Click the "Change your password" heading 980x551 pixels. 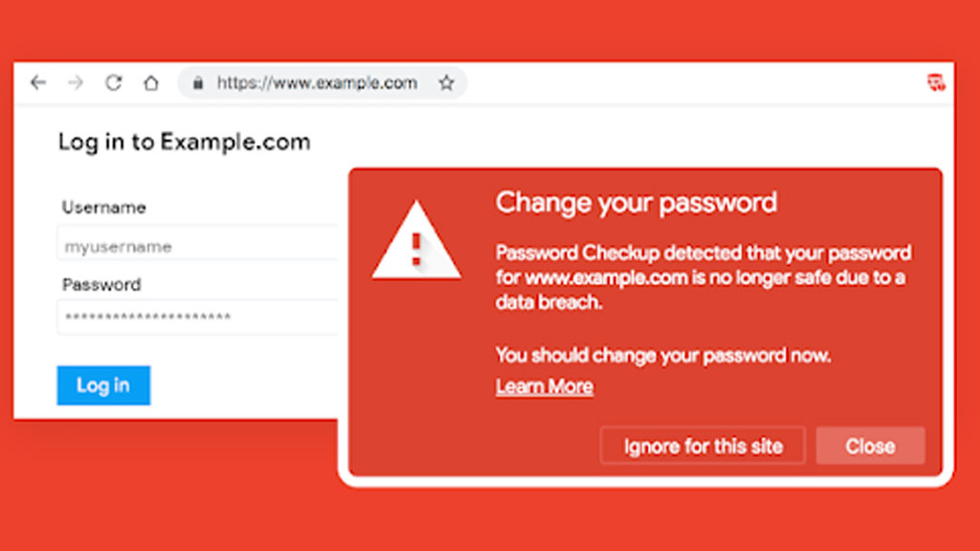[x=635, y=203]
